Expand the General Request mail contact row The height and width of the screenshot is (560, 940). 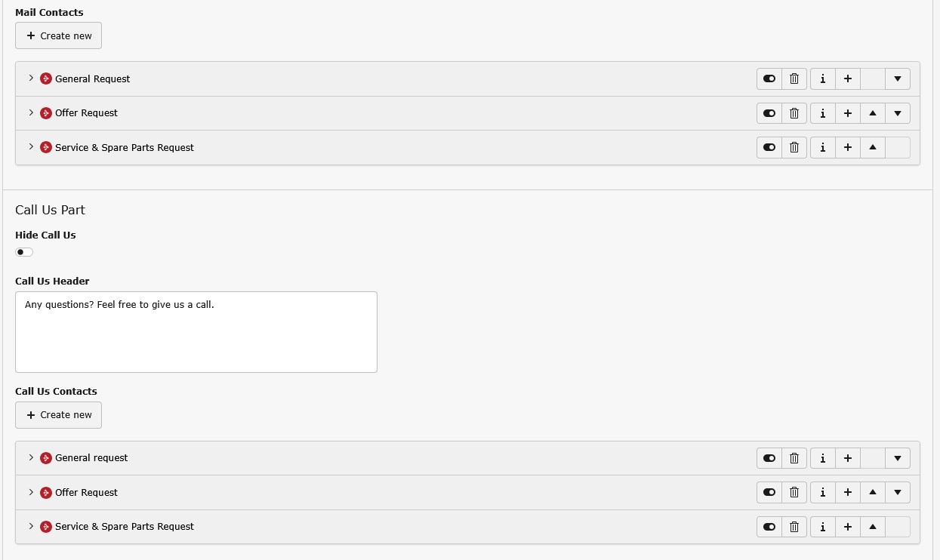point(31,78)
